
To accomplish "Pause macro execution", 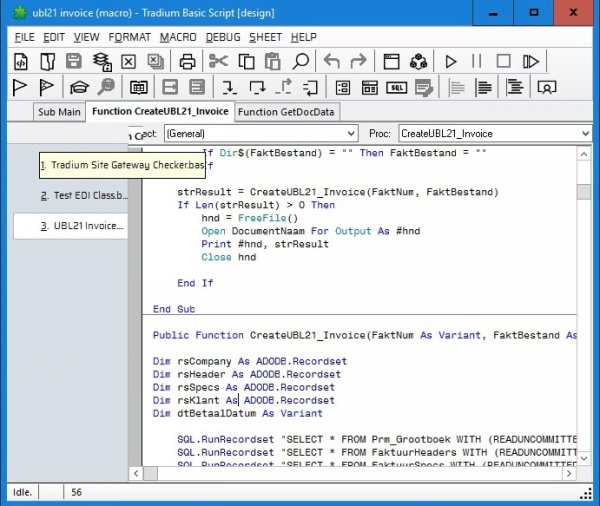I will [477, 61].
